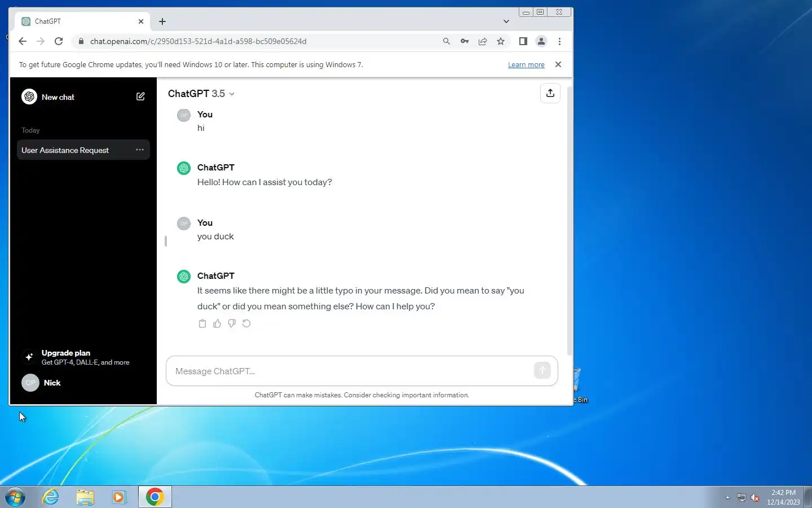Give thumbs up to the last response
The width and height of the screenshot is (812, 508).
click(217, 323)
